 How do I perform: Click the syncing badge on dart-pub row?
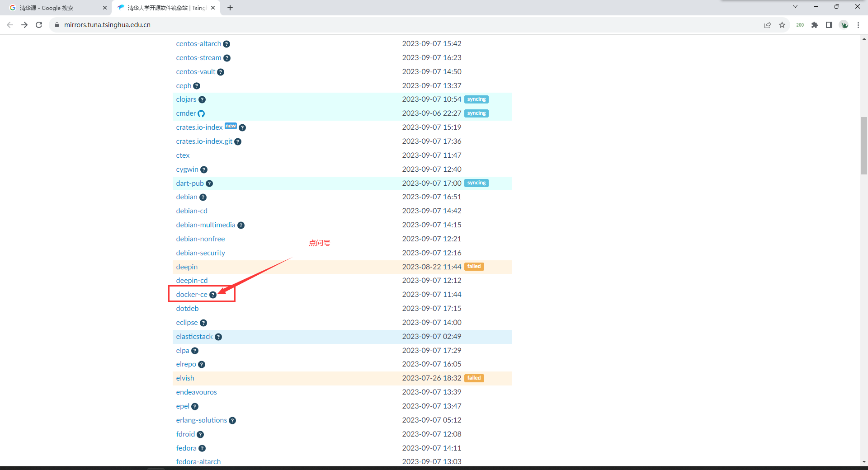click(x=476, y=183)
